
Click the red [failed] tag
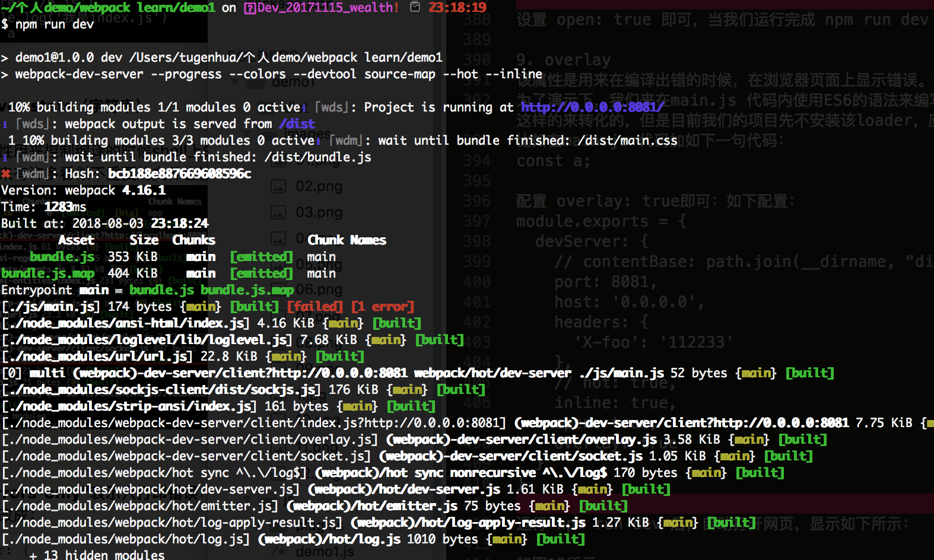315,307
